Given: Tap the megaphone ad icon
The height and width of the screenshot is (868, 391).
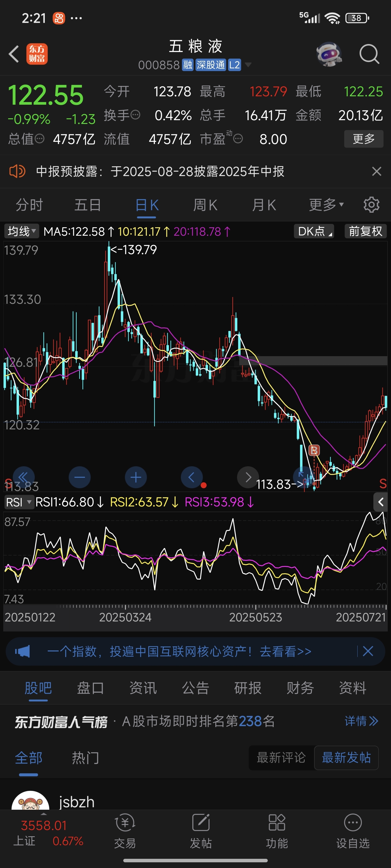Looking at the screenshot, I should point(23,651).
